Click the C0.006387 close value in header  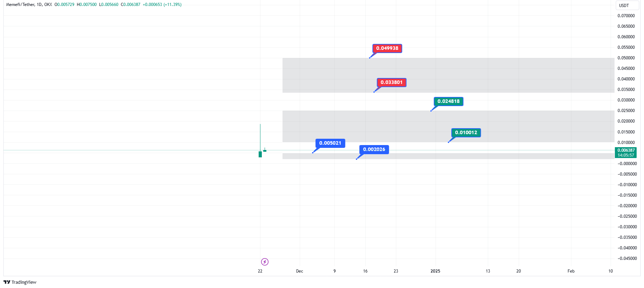(x=131, y=5)
